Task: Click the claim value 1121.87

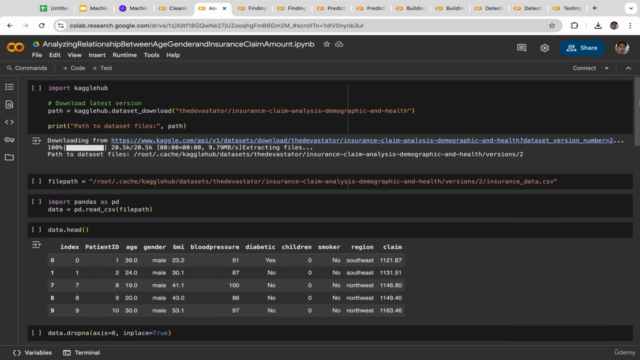Action: pyautogui.click(x=391, y=260)
